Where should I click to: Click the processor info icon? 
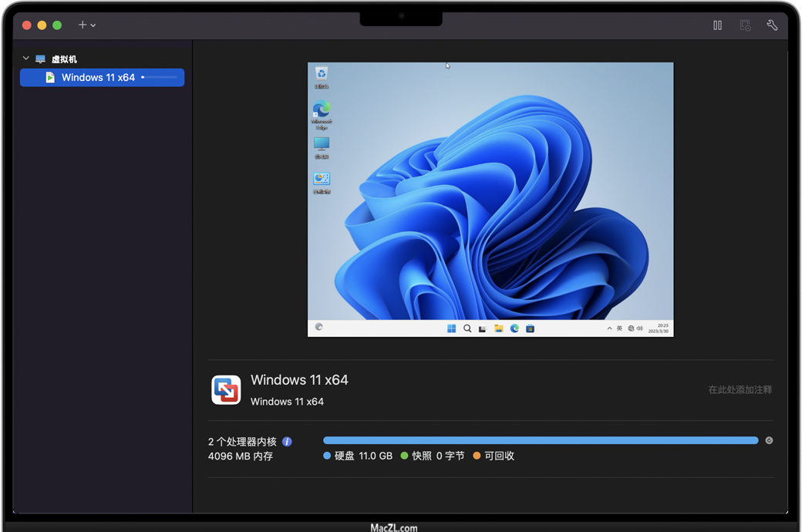pos(287,442)
